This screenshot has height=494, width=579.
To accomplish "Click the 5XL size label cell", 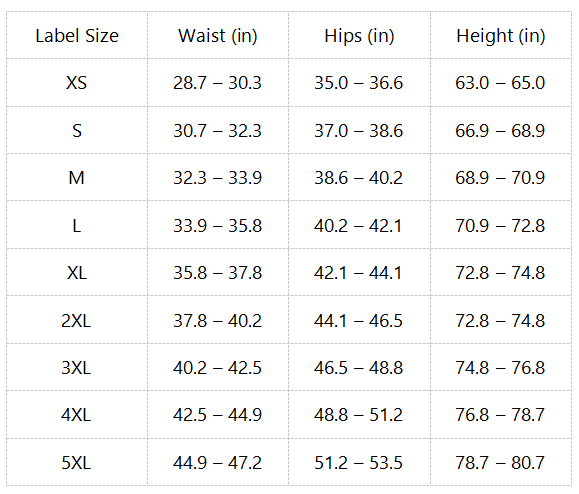I will (77, 462).
